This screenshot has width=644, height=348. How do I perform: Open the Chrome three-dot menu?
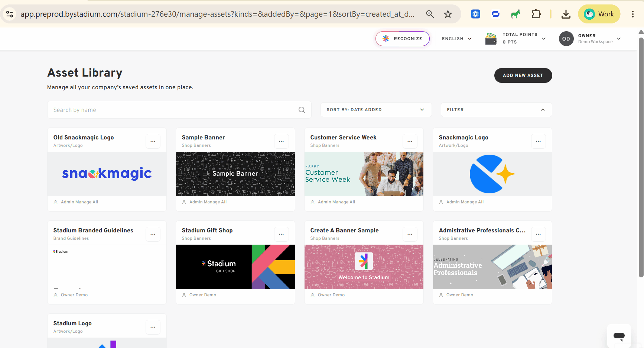point(632,14)
